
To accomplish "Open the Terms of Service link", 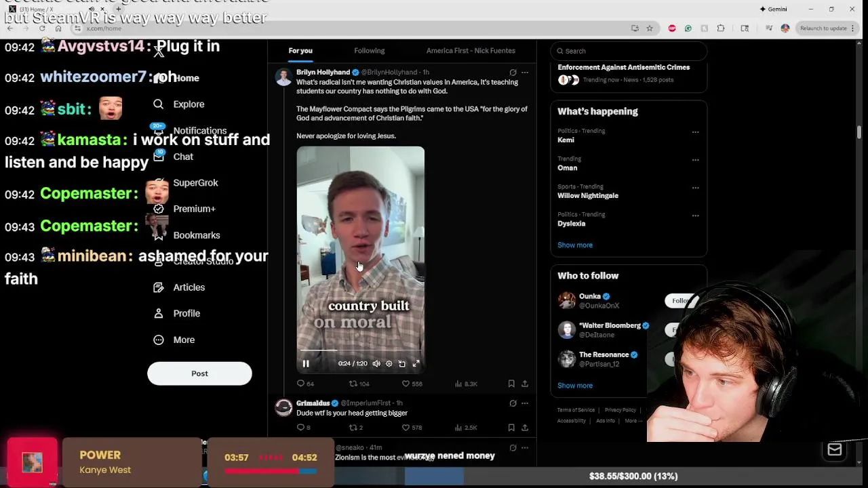I will tap(576, 410).
